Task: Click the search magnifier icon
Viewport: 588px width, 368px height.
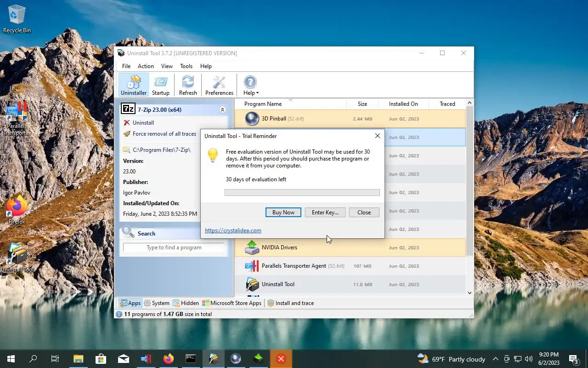Action: [x=128, y=232]
